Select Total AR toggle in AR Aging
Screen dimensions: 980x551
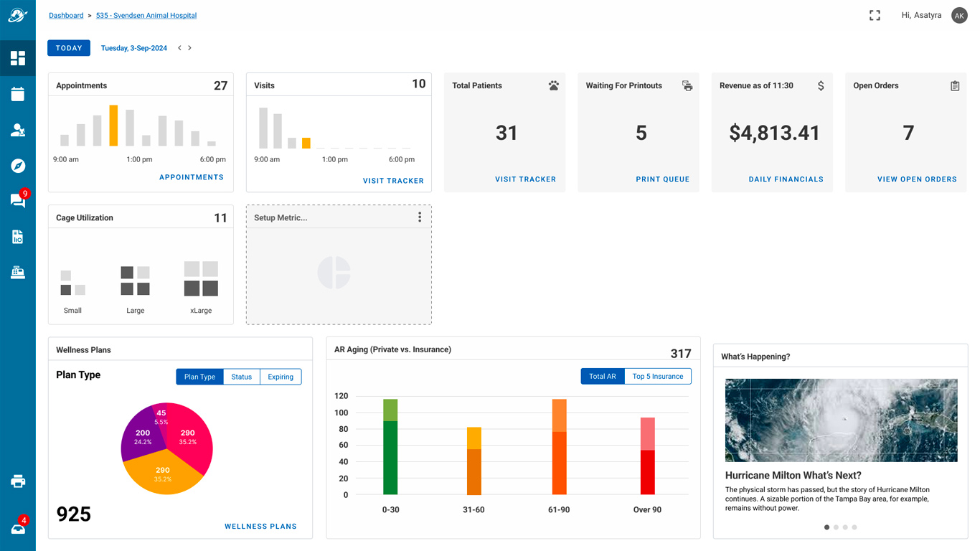603,376
